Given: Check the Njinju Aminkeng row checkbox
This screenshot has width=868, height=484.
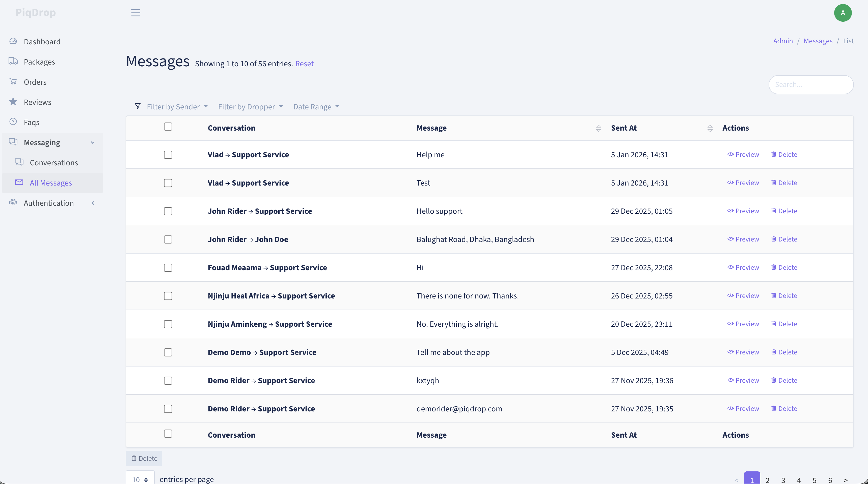Looking at the screenshot, I should click(x=168, y=324).
